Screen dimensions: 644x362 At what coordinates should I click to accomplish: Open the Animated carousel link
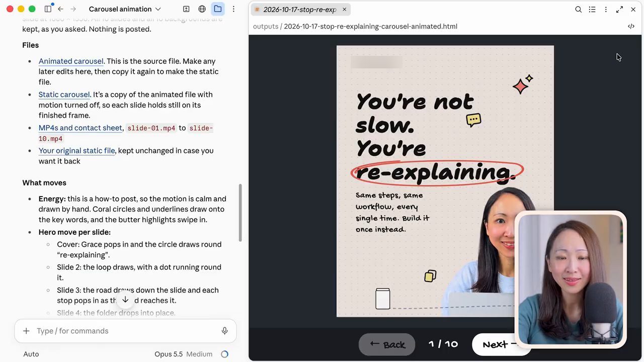click(x=71, y=61)
